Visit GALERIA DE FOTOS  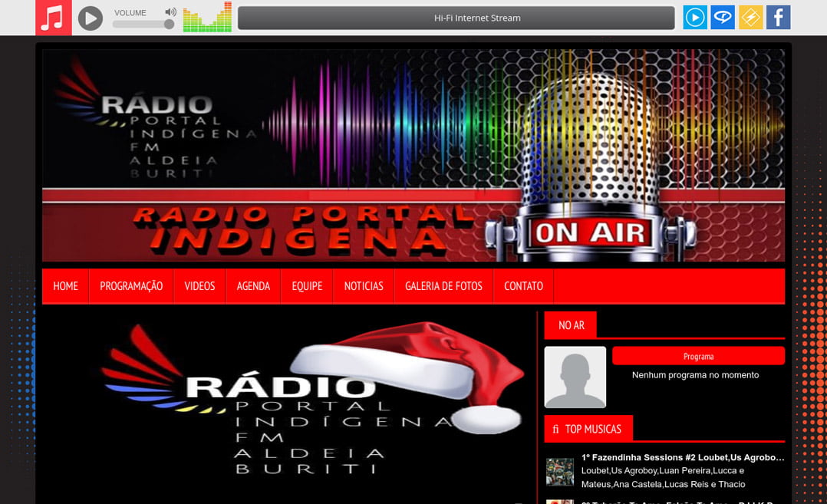click(x=443, y=286)
